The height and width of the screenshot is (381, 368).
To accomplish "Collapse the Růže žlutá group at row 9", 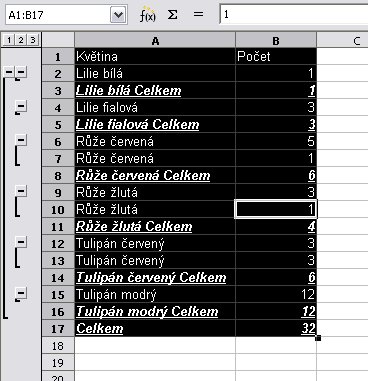I will tap(21, 191).
